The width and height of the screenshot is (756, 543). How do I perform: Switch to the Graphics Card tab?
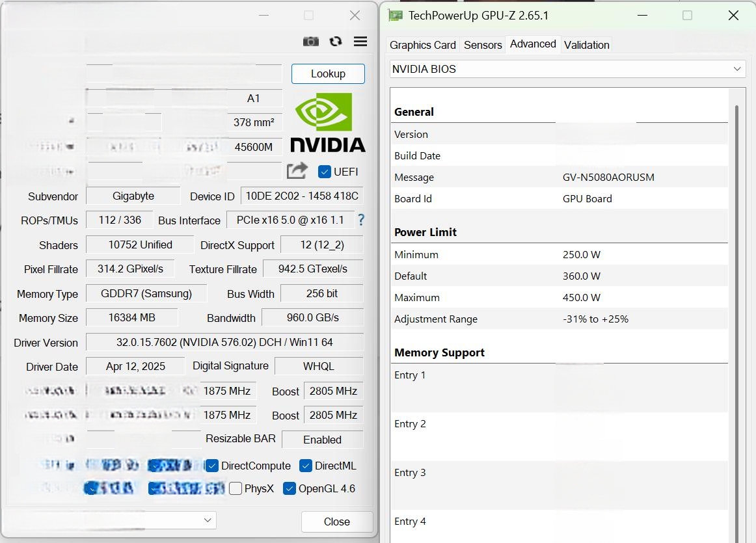click(422, 46)
